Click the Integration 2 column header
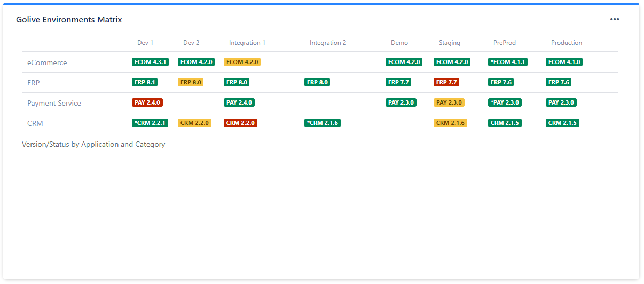644x284 pixels. (328, 43)
